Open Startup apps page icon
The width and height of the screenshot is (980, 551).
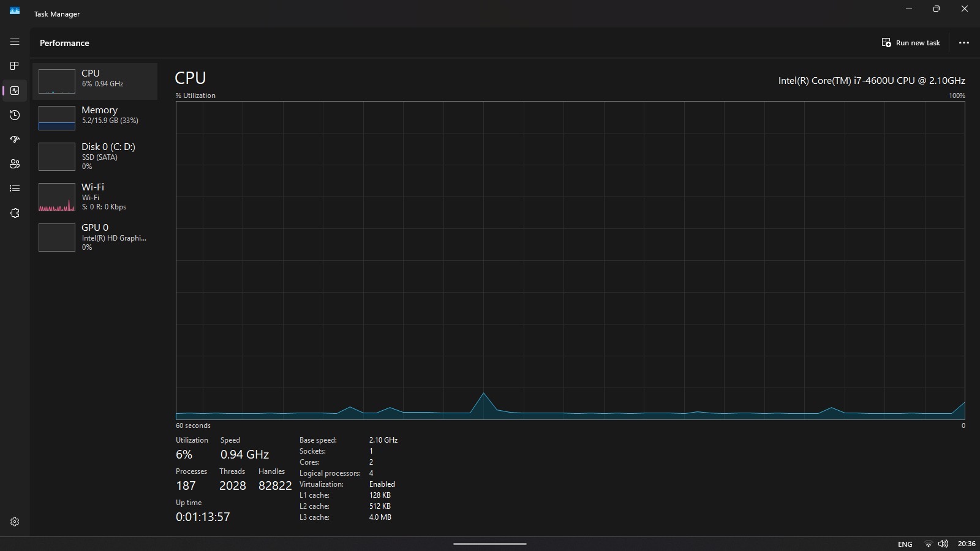(x=15, y=140)
